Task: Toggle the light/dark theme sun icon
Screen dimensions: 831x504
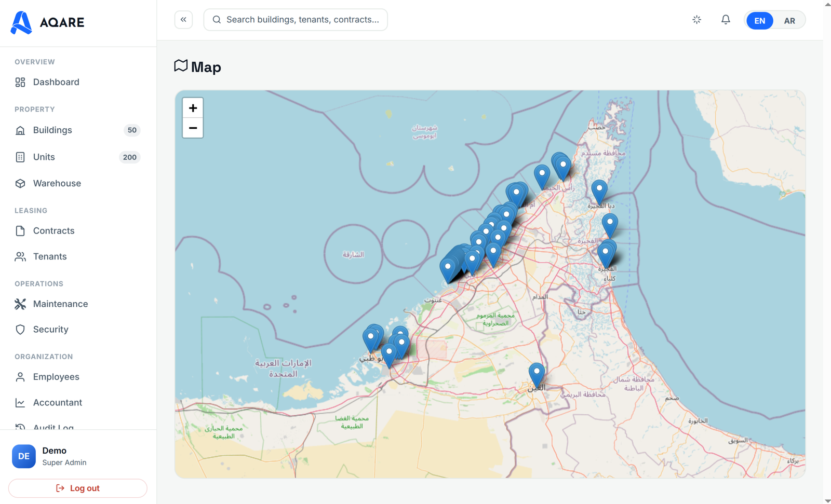Action: pyautogui.click(x=697, y=20)
